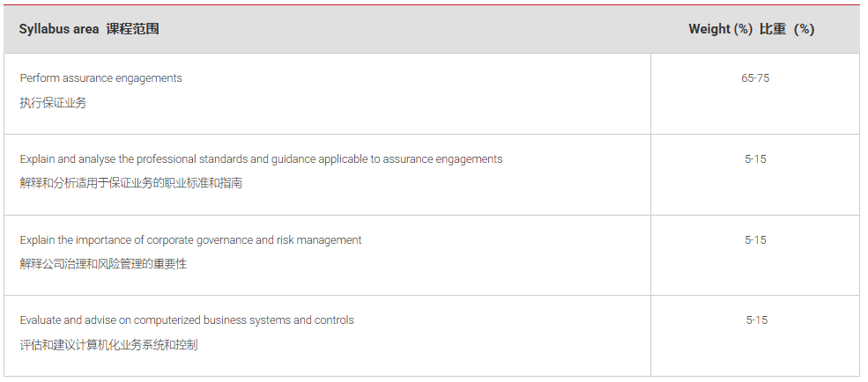Click the 65-75 weight value

point(755,78)
